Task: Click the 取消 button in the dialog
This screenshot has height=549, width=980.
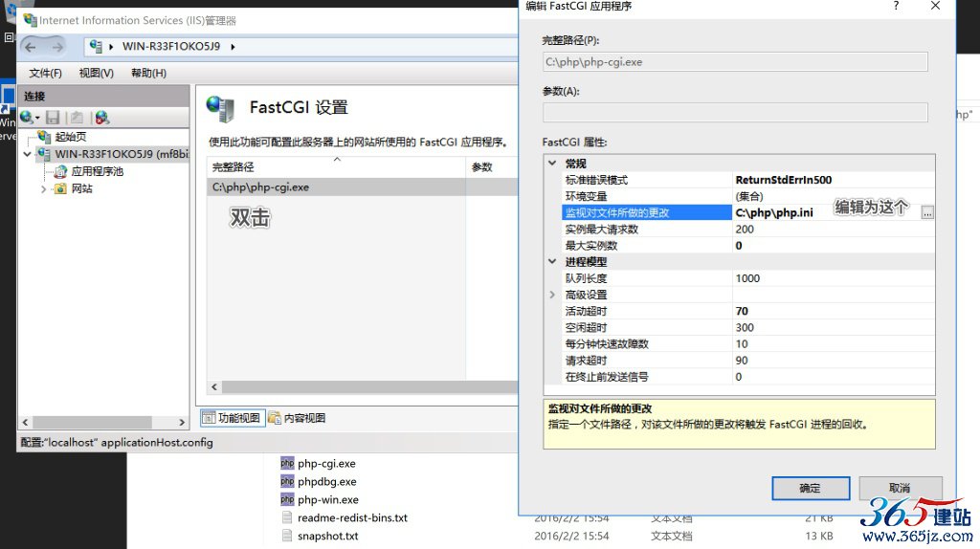Action: [x=900, y=488]
